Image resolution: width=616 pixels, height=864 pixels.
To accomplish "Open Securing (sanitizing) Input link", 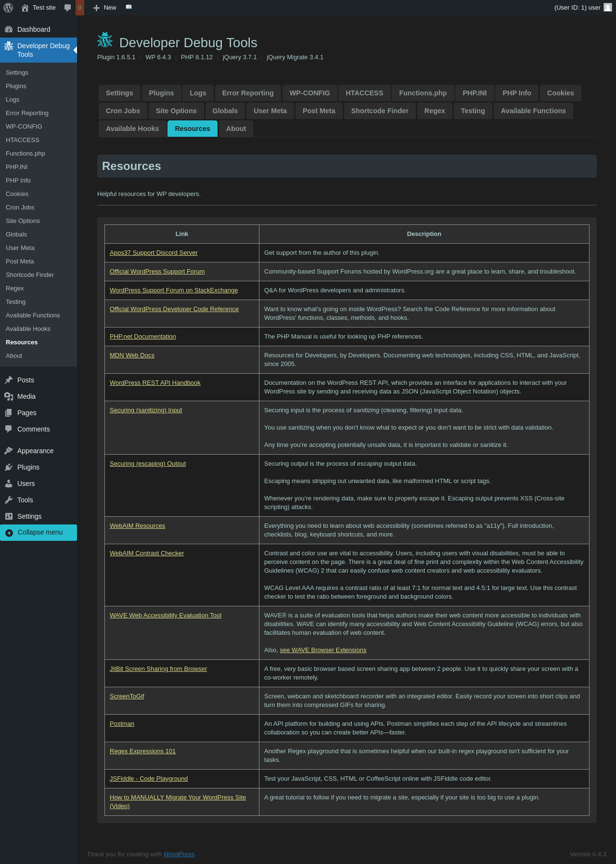I will pyautogui.click(x=146, y=410).
